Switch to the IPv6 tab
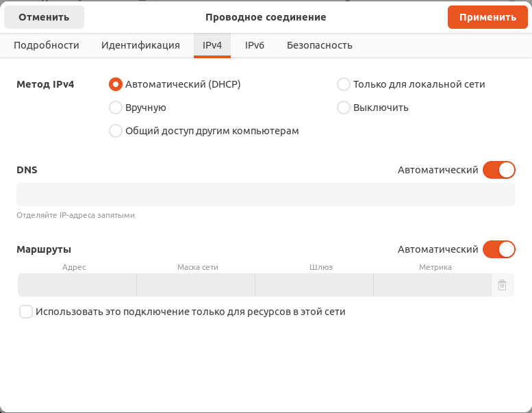532x413 pixels. 255,45
